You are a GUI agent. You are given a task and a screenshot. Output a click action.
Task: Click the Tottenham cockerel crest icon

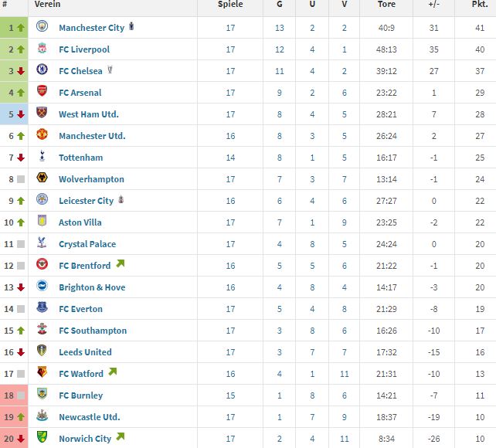tap(42, 155)
